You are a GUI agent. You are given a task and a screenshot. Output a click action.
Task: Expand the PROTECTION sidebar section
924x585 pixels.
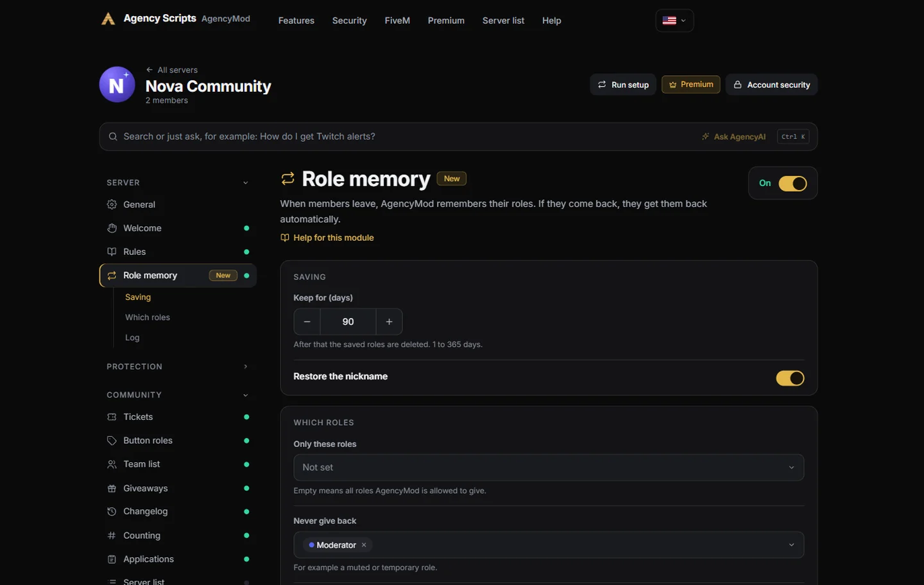pos(178,367)
